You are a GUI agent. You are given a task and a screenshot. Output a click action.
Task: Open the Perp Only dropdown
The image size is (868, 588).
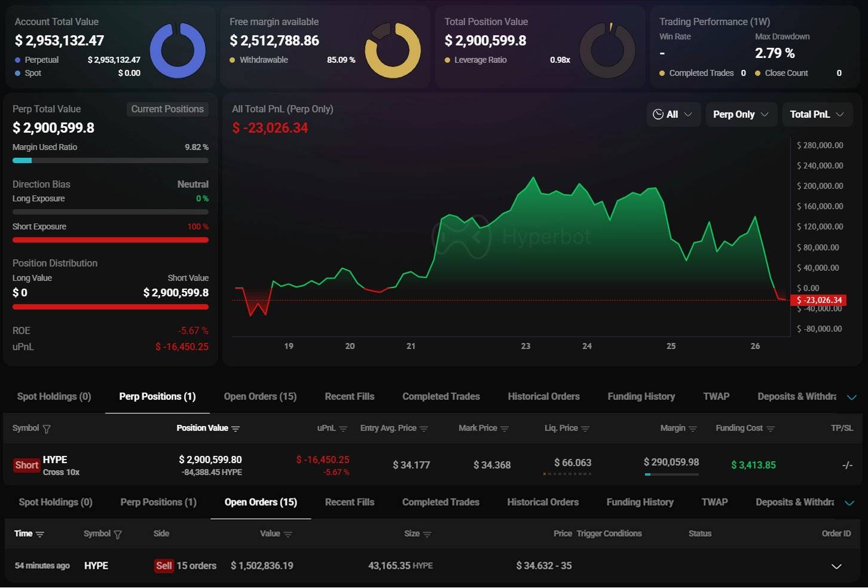point(741,115)
